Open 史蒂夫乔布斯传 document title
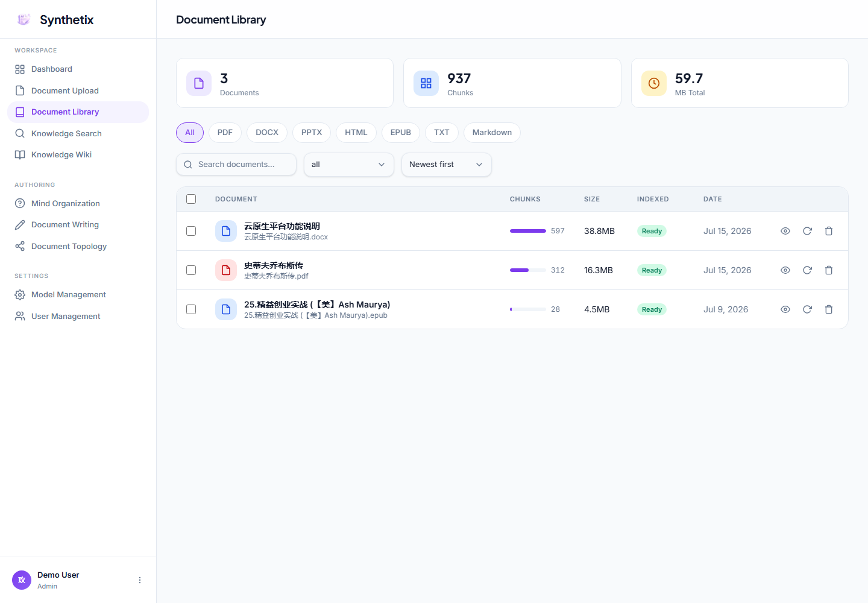868x603 pixels. tap(274, 265)
